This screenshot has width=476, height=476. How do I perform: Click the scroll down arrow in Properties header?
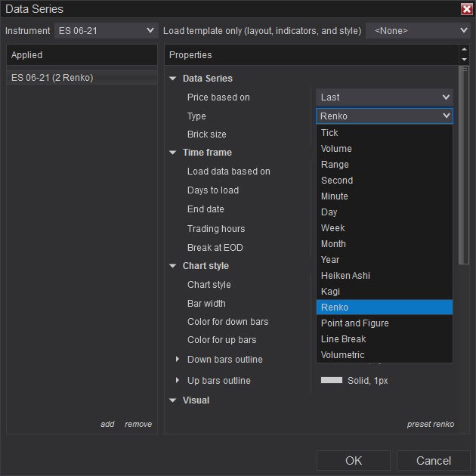pos(464,60)
